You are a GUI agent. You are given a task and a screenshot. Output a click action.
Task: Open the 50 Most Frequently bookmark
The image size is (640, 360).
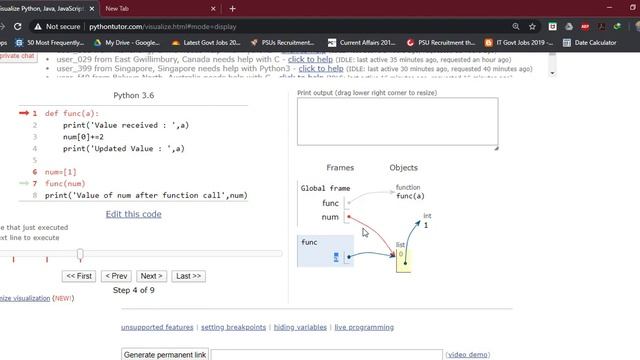(50, 42)
